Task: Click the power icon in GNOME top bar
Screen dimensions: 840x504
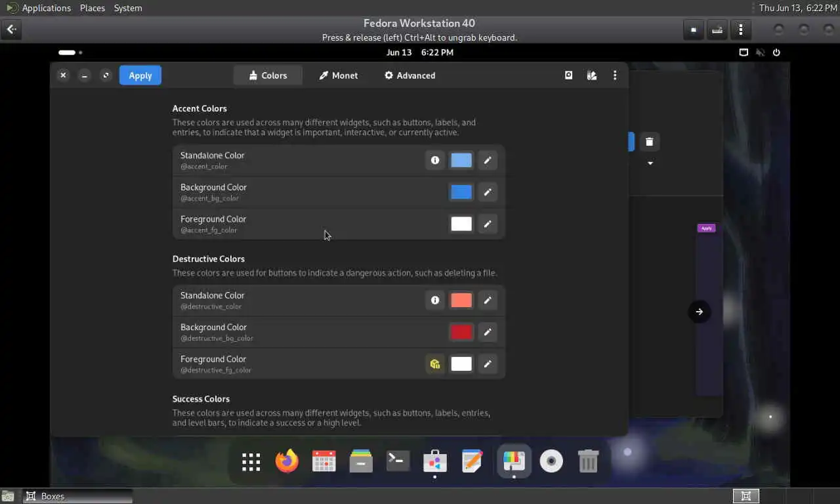Action: coord(776,52)
